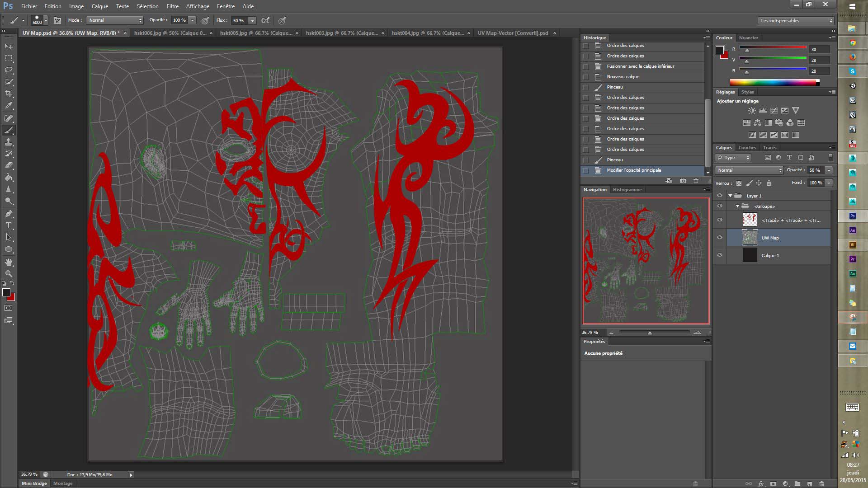Screen dimensions: 868x488
Task: Select the Eyedropper tool
Action: click(x=9, y=106)
